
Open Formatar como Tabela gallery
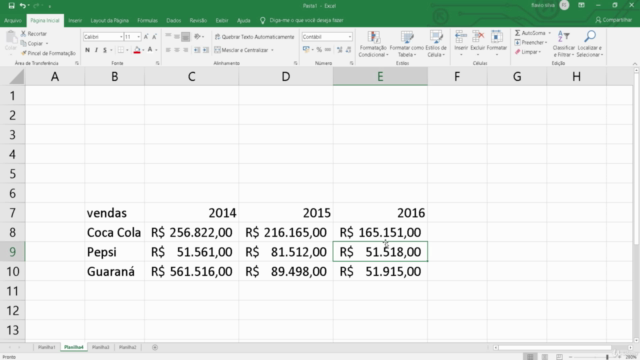tap(407, 44)
